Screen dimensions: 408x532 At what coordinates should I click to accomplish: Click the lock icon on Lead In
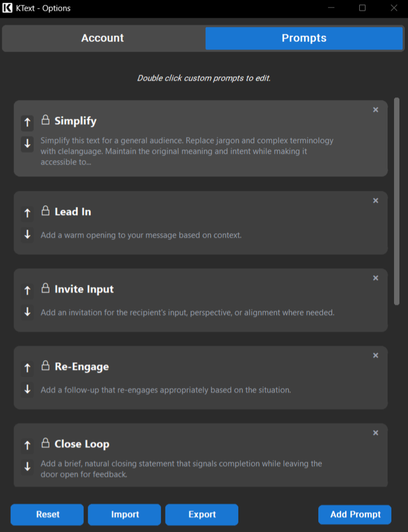click(45, 211)
